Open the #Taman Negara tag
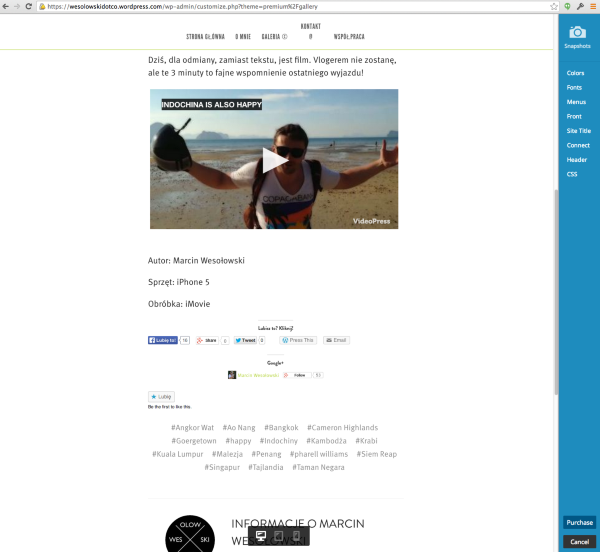 318,467
